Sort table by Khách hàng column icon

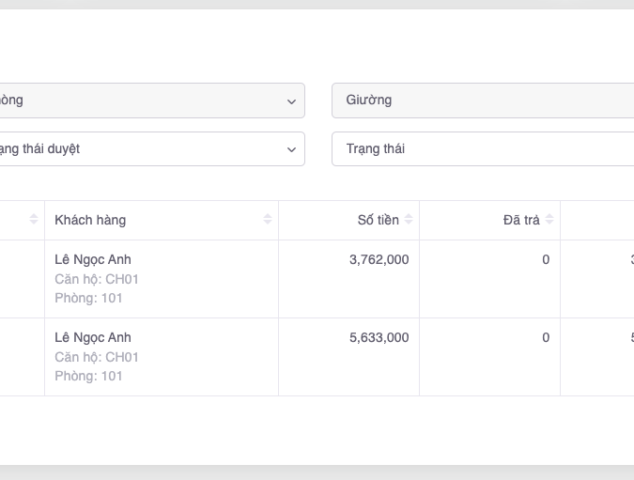tap(267, 220)
